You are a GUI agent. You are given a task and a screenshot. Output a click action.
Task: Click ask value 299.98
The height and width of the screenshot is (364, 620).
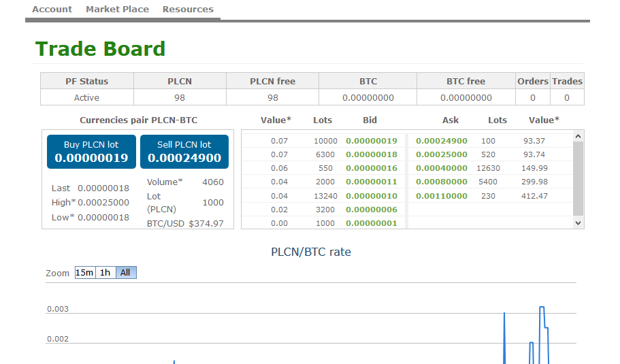point(534,182)
